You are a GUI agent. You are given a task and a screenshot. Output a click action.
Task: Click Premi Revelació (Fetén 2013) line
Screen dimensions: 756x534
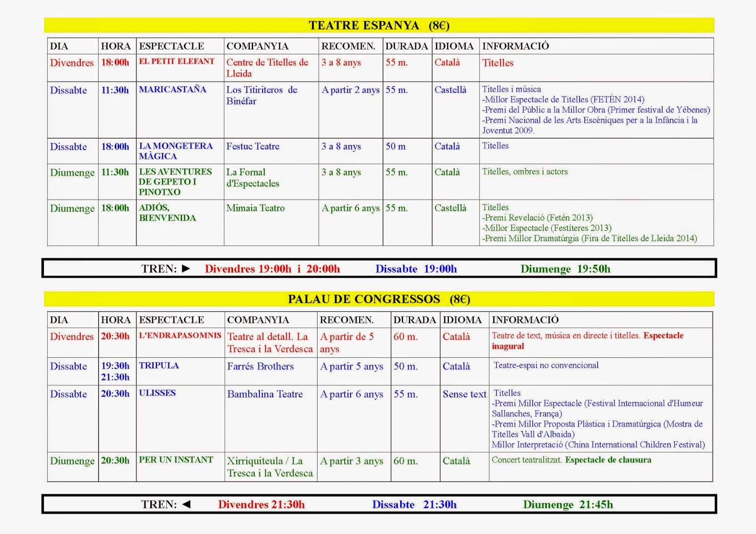[537, 218]
